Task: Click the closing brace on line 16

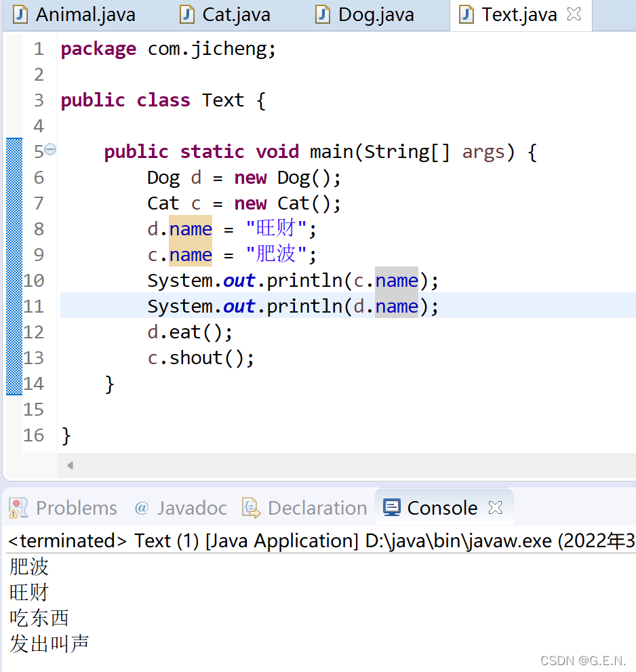Action: click(x=66, y=436)
